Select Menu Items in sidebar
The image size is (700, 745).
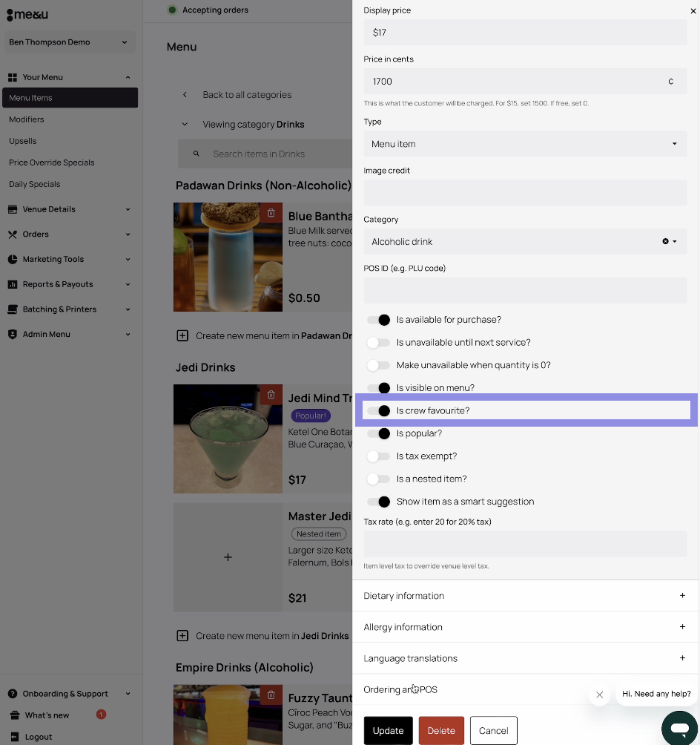70,98
